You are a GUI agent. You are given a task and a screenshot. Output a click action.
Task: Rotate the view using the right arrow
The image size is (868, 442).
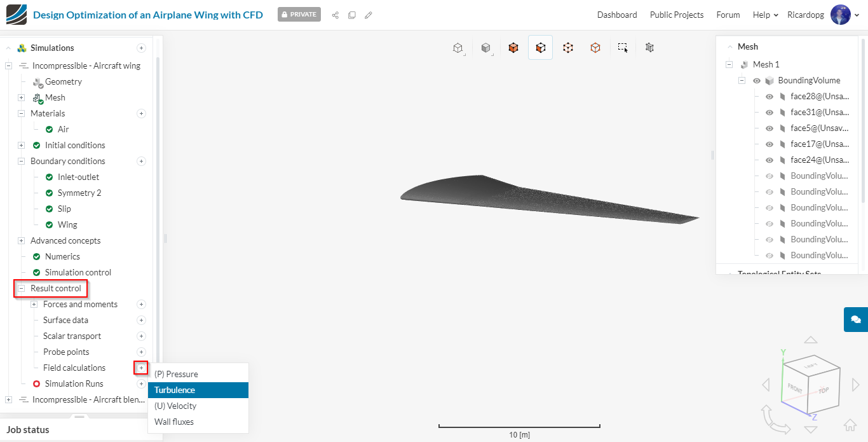point(856,385)
